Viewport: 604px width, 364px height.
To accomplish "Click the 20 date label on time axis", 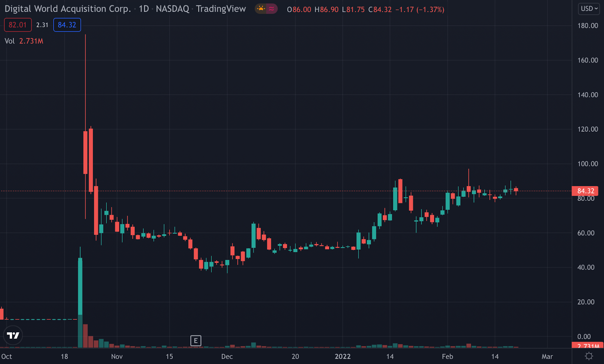I will (295, 356).
